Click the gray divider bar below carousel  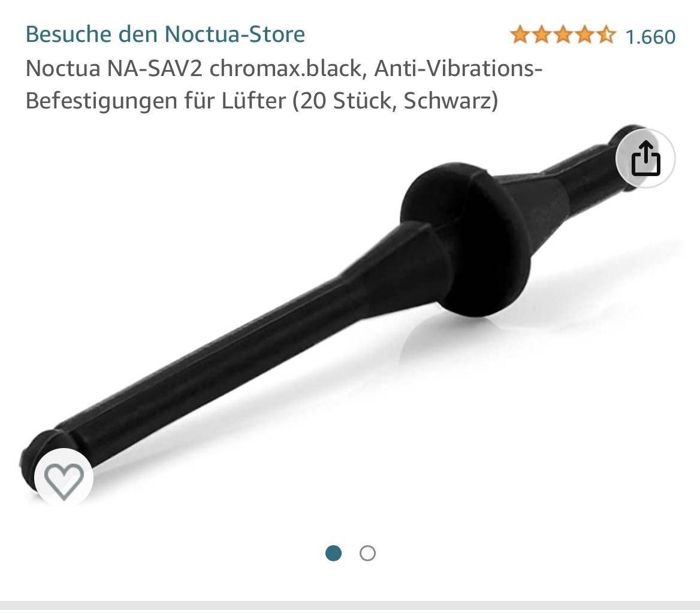tap(350, 605)
